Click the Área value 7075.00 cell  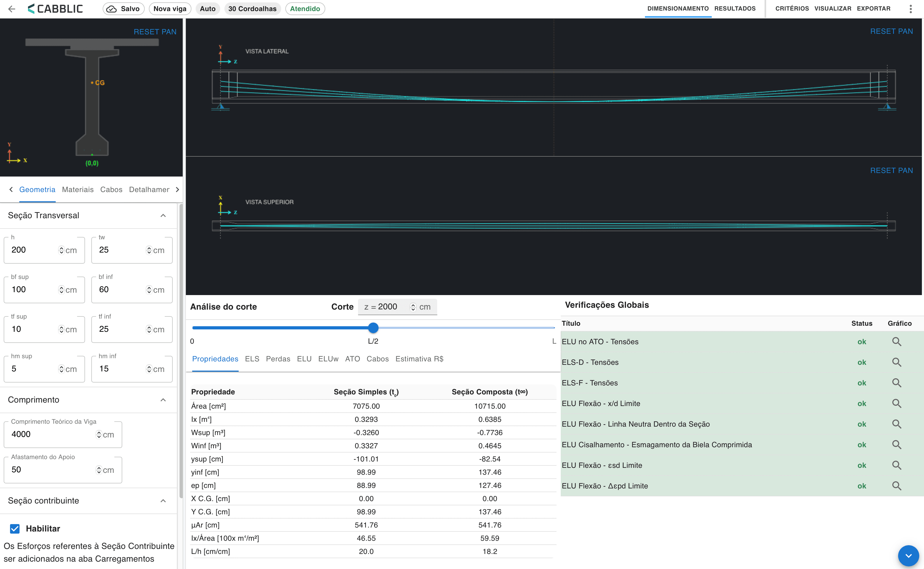[366, 407]
